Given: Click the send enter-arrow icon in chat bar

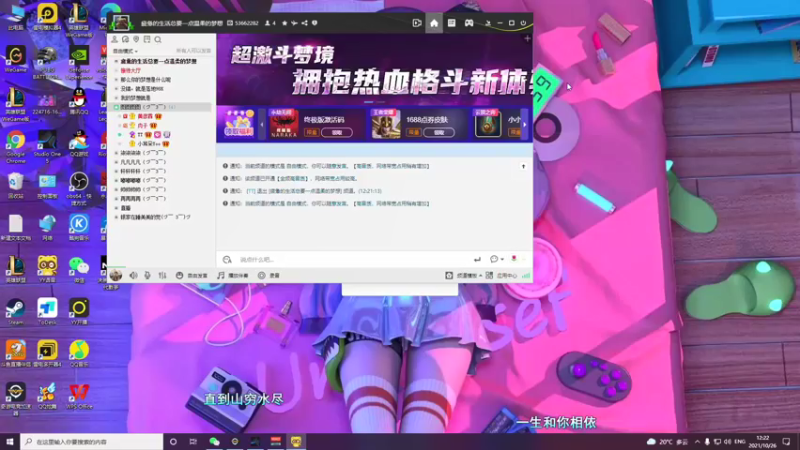Looking at the screenshot, I should tap(477, 259).
